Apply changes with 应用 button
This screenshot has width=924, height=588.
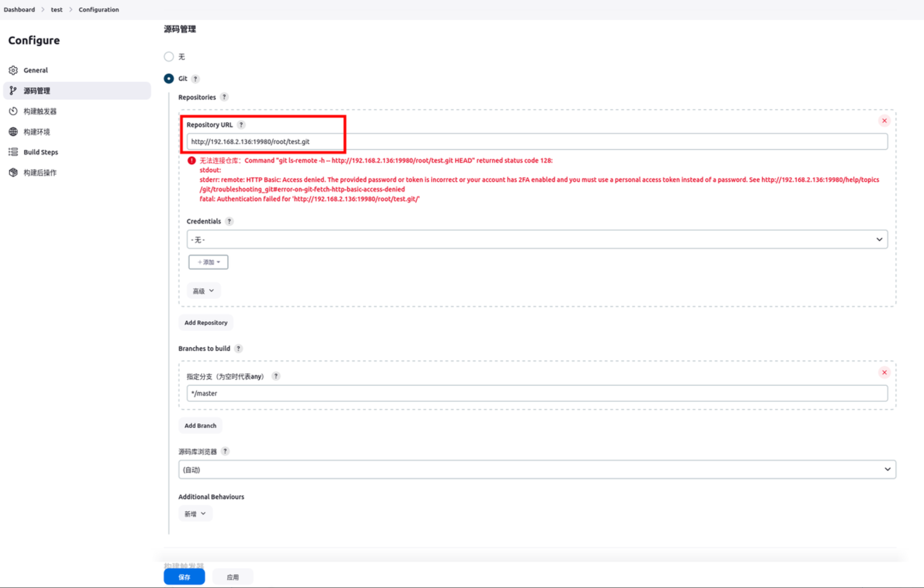pyautogui.click(x=233, y=577)
